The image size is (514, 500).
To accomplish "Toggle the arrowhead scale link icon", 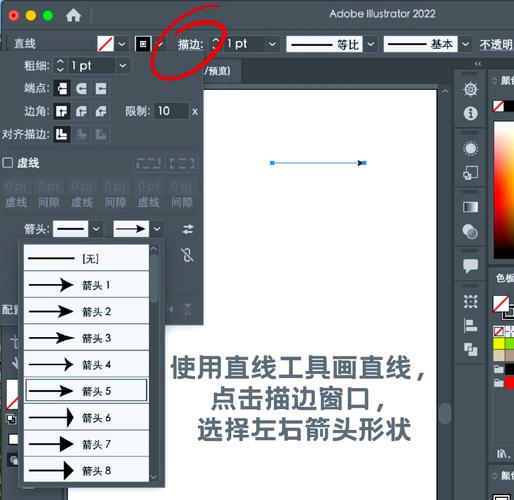I will point(187,255).
